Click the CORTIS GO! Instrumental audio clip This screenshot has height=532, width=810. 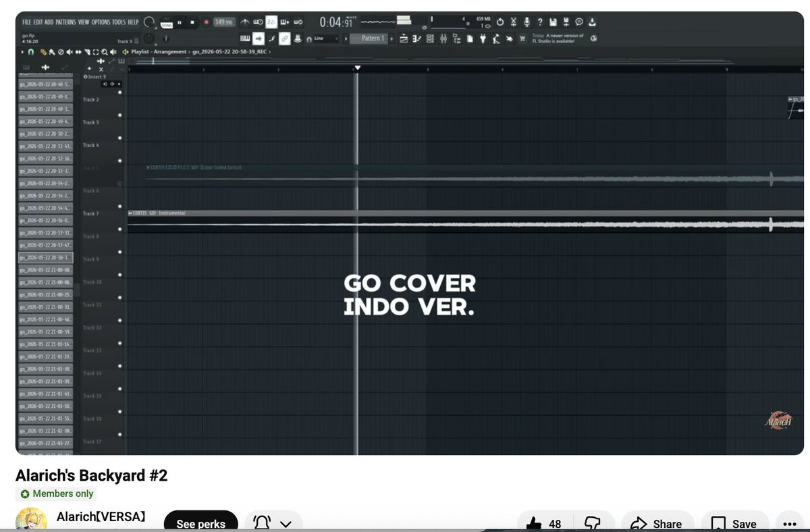[x=466, y=221]
